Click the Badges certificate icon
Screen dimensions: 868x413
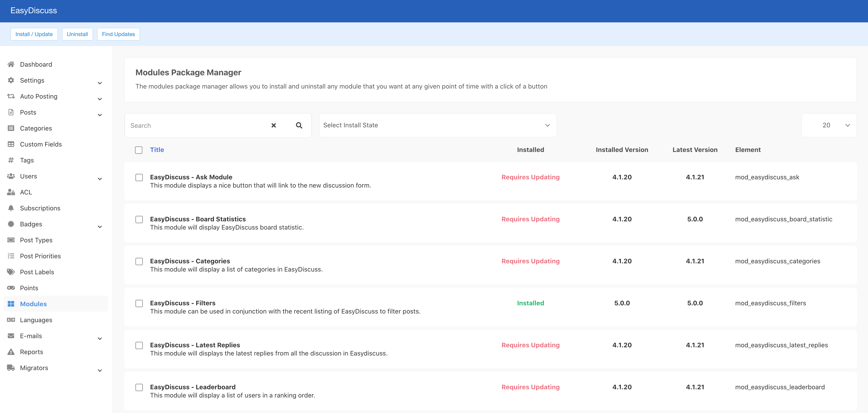11,224
